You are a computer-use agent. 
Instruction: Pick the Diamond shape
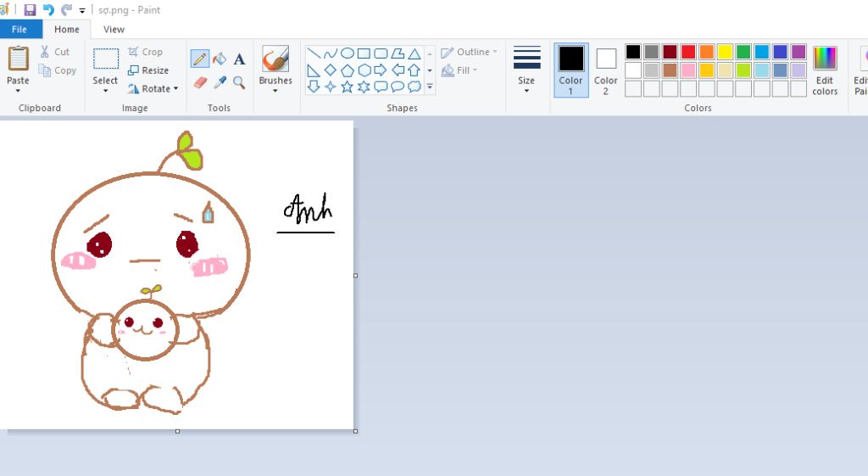point(331,70)
